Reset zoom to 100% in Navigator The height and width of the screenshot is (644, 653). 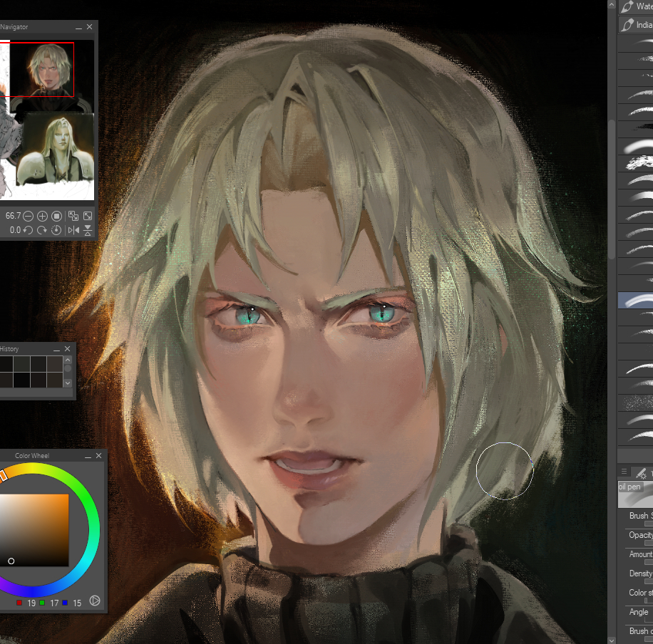[57, 216]
